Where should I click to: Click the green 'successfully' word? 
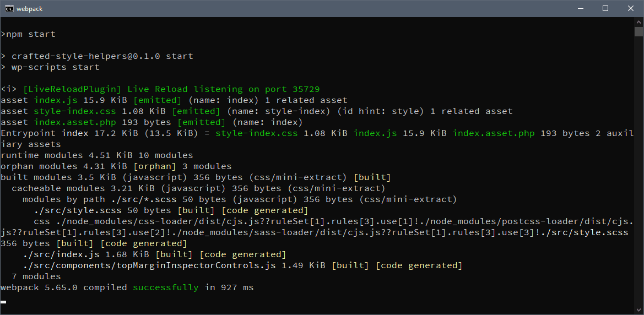pyautogui.click(x=165, y=287)
